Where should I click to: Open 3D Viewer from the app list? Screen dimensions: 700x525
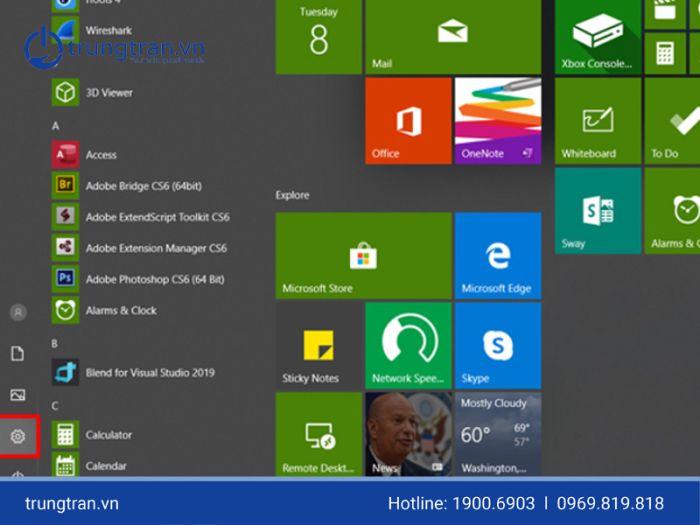[108, 93]
